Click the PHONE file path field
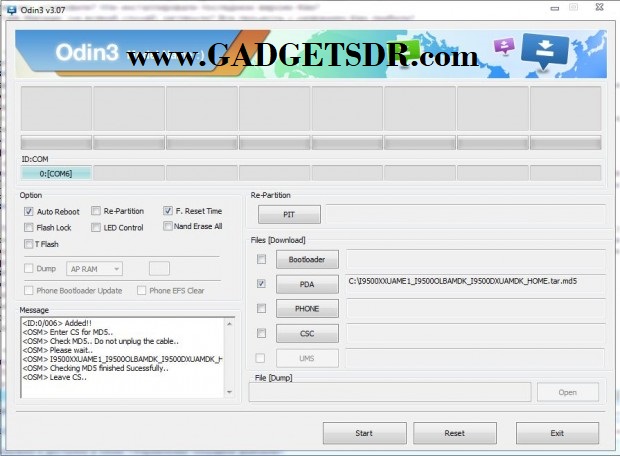 pyautogui.click(x=476, y=308)
